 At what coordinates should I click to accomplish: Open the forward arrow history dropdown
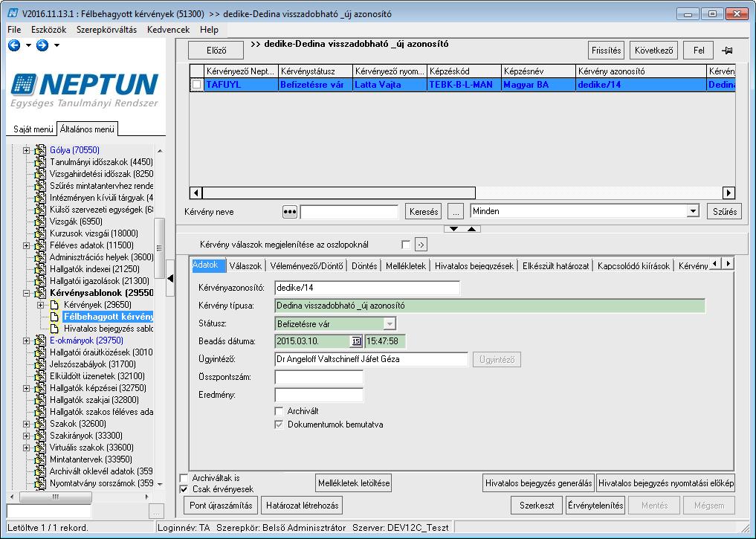pyautogui.click(x=57, y=45)
